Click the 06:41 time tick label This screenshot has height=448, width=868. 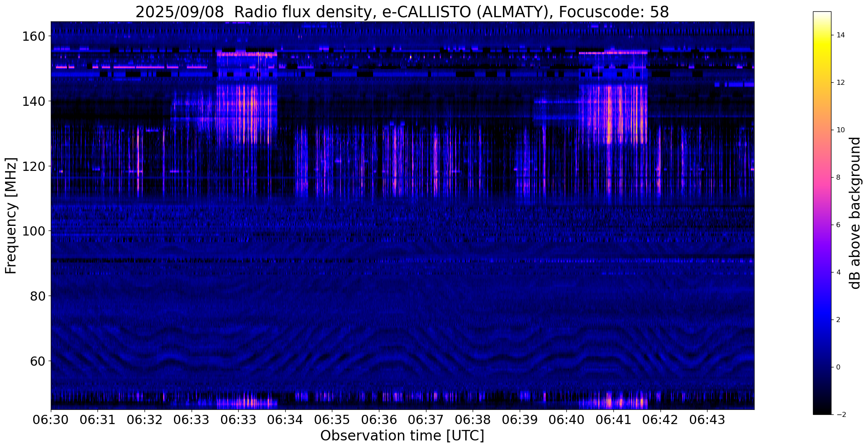pyautogui.click(x=613, y=420)
